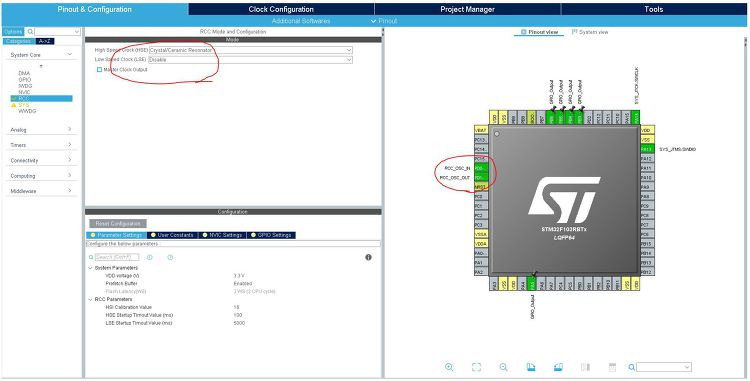The height and width of the screenshot is (381, 750).
Task: Show peripherals by Categories
Action: [x=18, y=42]
